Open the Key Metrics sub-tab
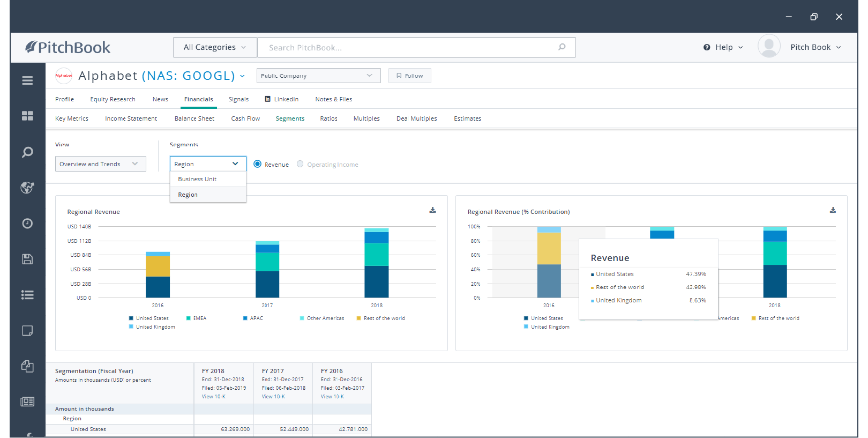The width and height of the screenshot is (868, 438). coord(72,118)
